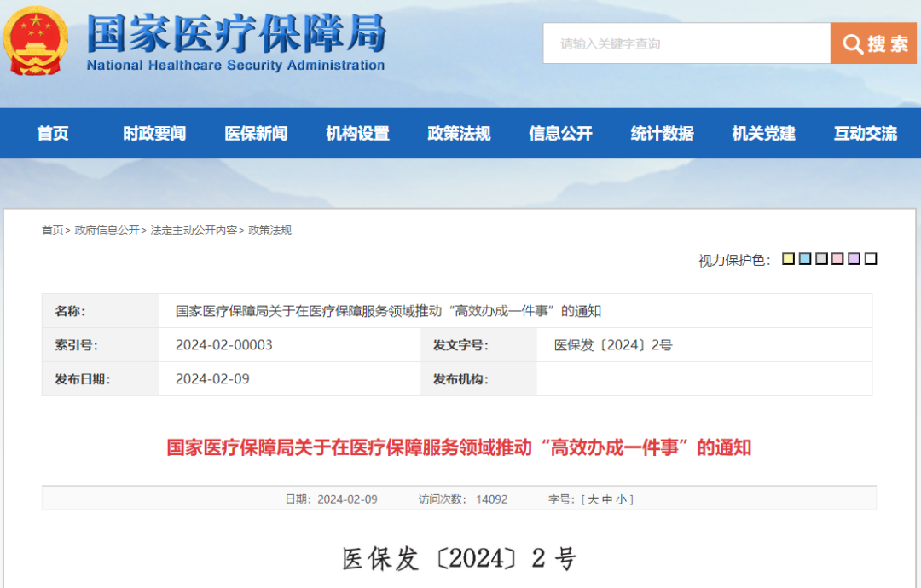Select the purple eye-protection color swatch
The image size is (921, 588).
pyautogui.click(x=854, y=259)
